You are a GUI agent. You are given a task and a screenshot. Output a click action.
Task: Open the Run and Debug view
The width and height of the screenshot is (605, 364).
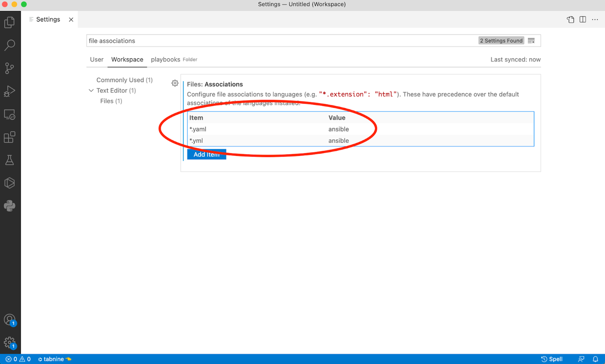tap(9, 91)
